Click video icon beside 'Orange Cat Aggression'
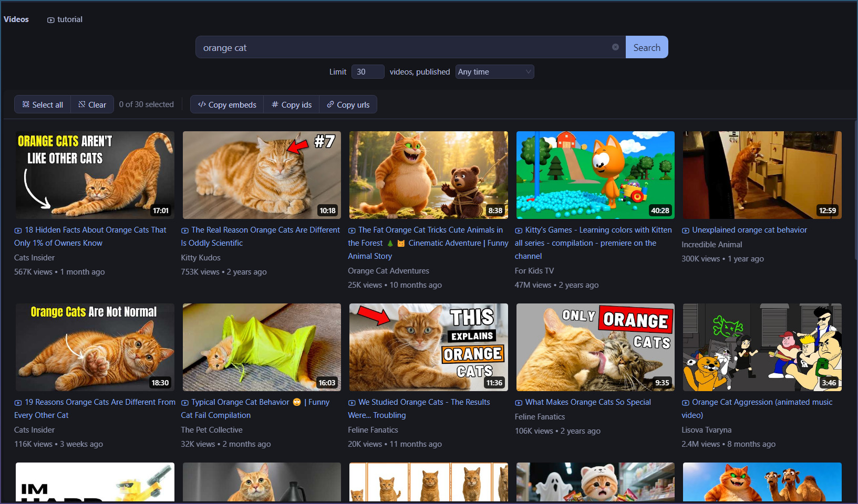 point(686,403)
